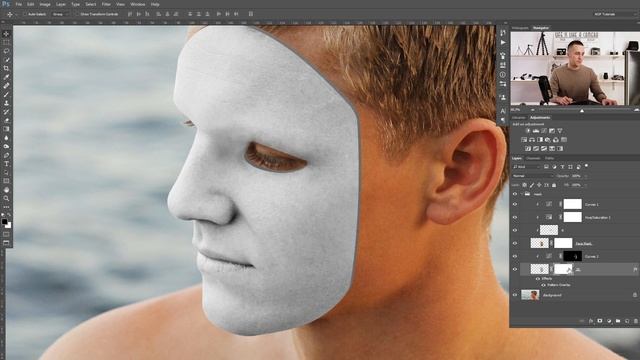This screenshot has height=360, width=640.
Task: Select the Eyedropper tool
Action: pyautogui.click(x=6, y=77)
